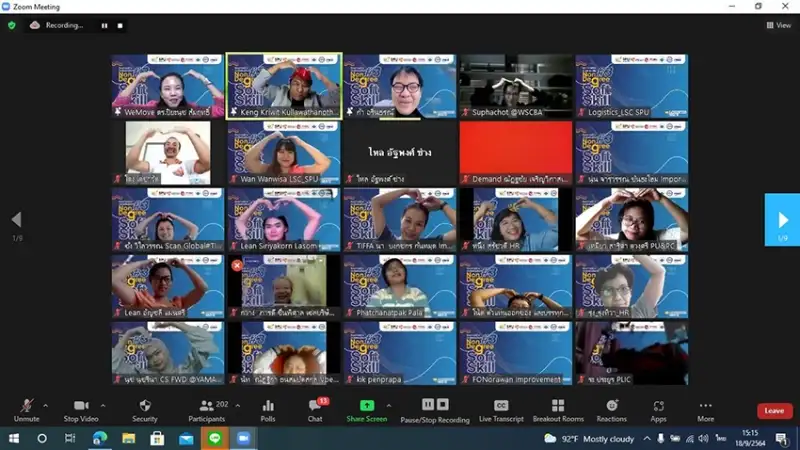800x450 pixels.
Task: Expand audio options arrow beside Unmute
Action: tap(45, 405)
